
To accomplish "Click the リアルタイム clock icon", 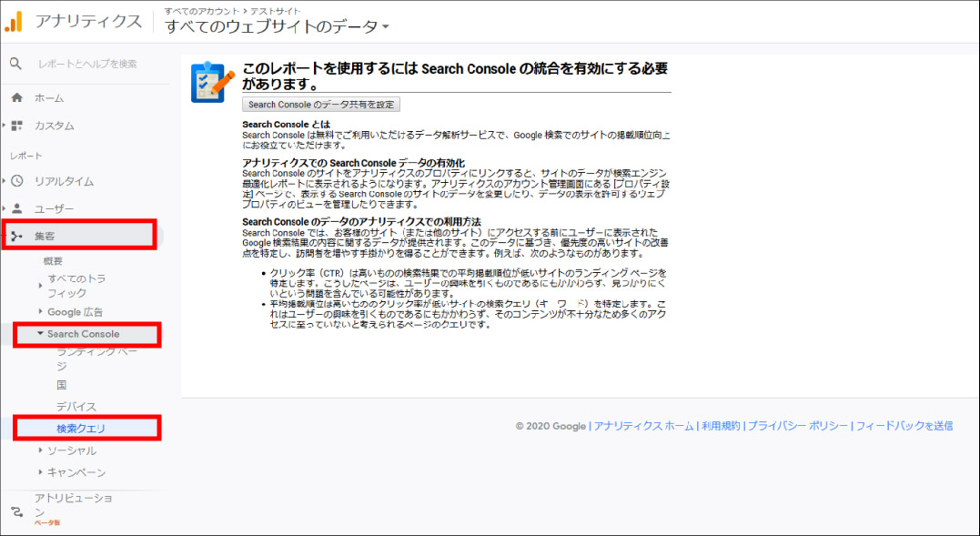I will pyautogui.click(x=16, y=181).
